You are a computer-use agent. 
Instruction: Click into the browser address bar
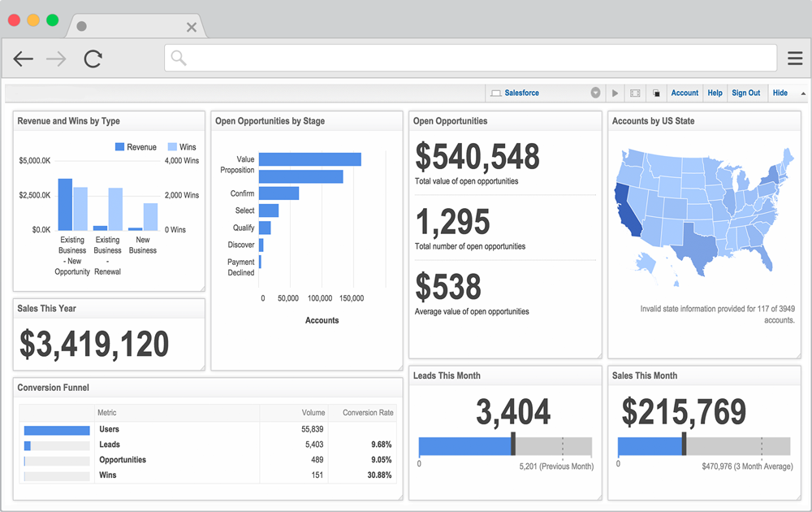pyautogui.click(x=470, y=58)
